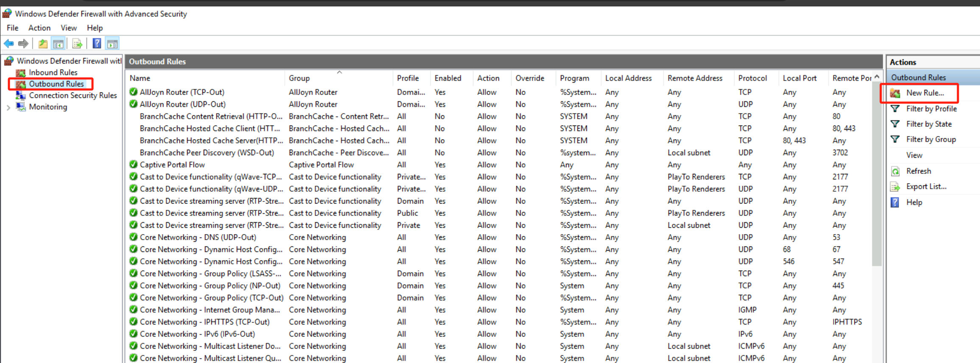Click Refresh in the Actions pane

pyautogui.click(x=919, y=171)
